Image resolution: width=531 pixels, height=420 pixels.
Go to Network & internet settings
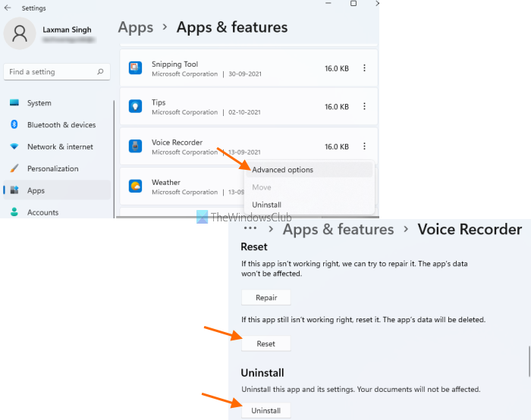coord(57,146)
